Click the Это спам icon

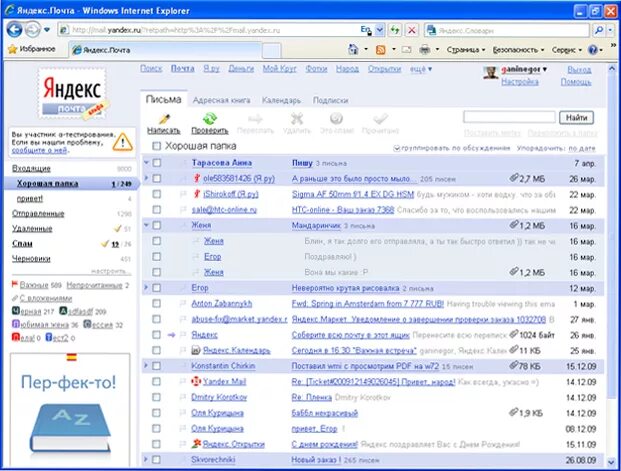point(336,118)
